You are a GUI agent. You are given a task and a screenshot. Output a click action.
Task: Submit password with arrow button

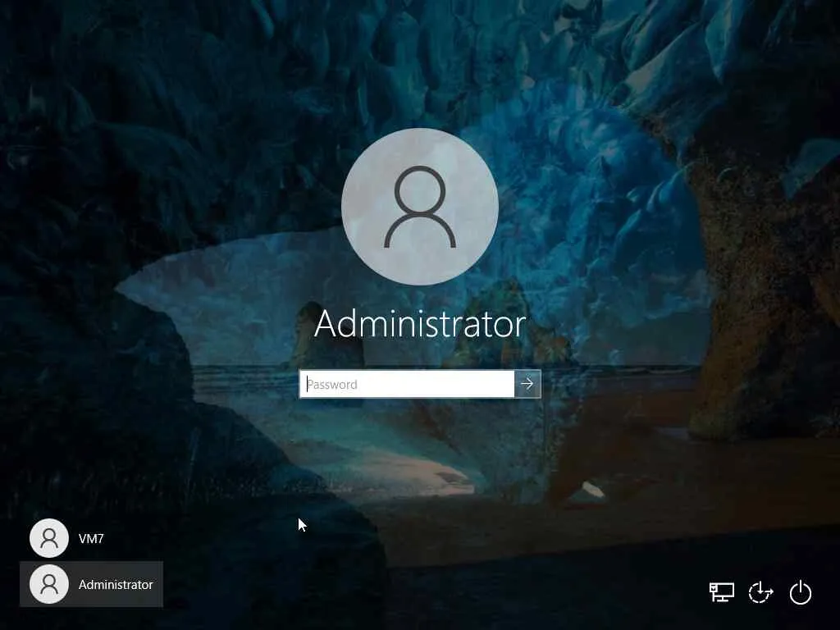click(527, 384)
